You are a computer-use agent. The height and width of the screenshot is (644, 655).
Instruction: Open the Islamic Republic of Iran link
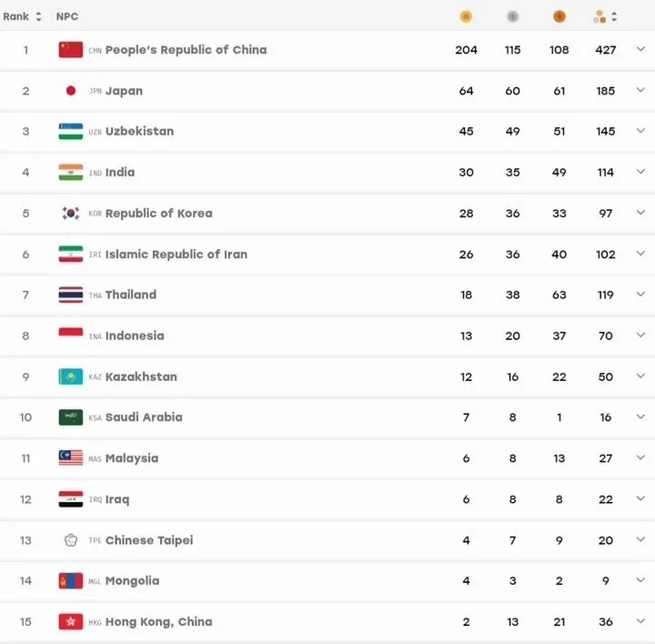pos(176,255)
